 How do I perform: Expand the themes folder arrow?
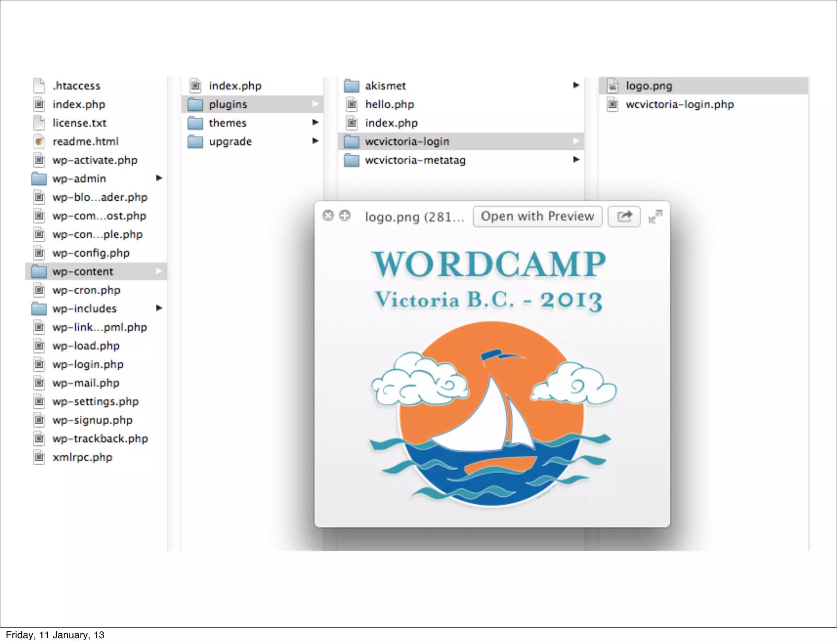point(315,122)
